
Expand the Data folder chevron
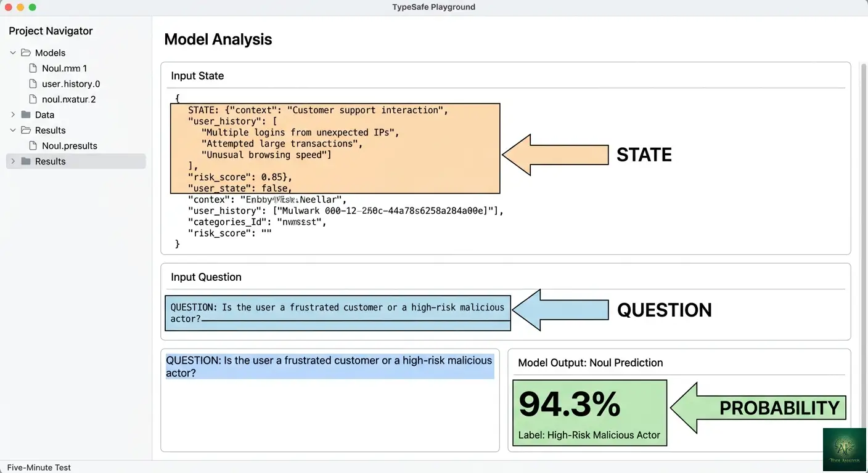[x=13, y=115]
